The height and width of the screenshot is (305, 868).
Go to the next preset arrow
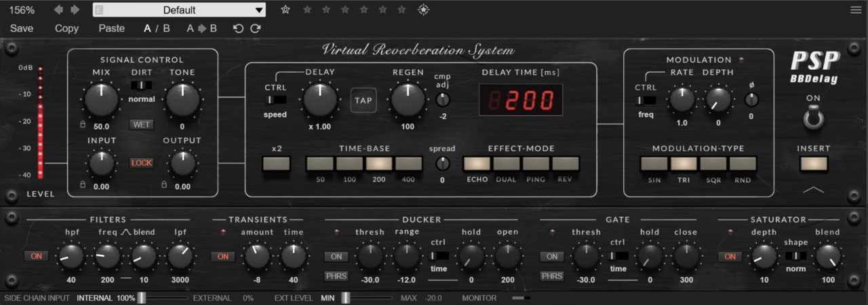click(x=75, y=9)
